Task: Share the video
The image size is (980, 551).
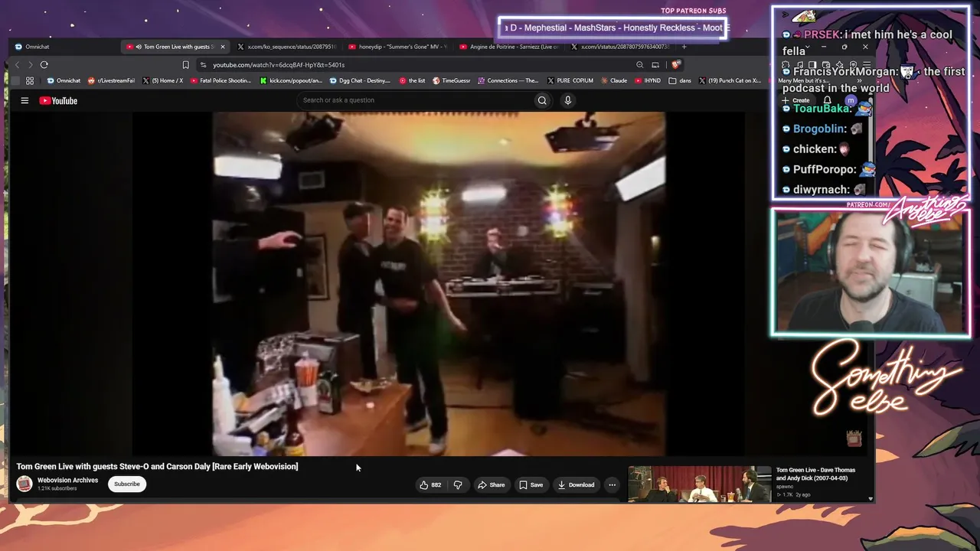Action: [x=491, y=484]
